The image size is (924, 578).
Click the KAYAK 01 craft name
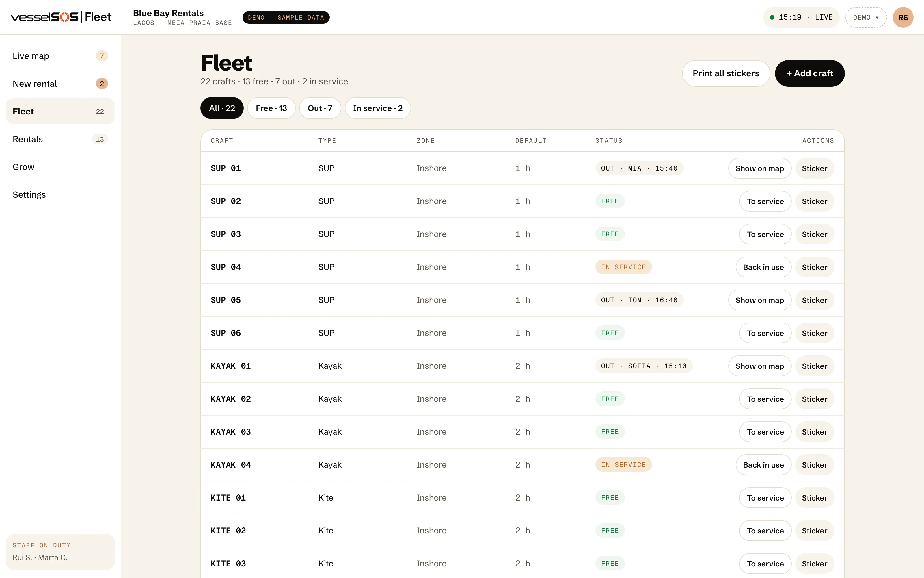[231, 366]
